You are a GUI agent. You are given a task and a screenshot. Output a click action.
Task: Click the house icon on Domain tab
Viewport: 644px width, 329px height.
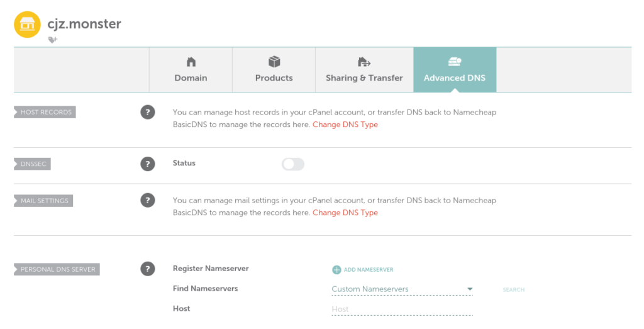[x=191, y=62]
